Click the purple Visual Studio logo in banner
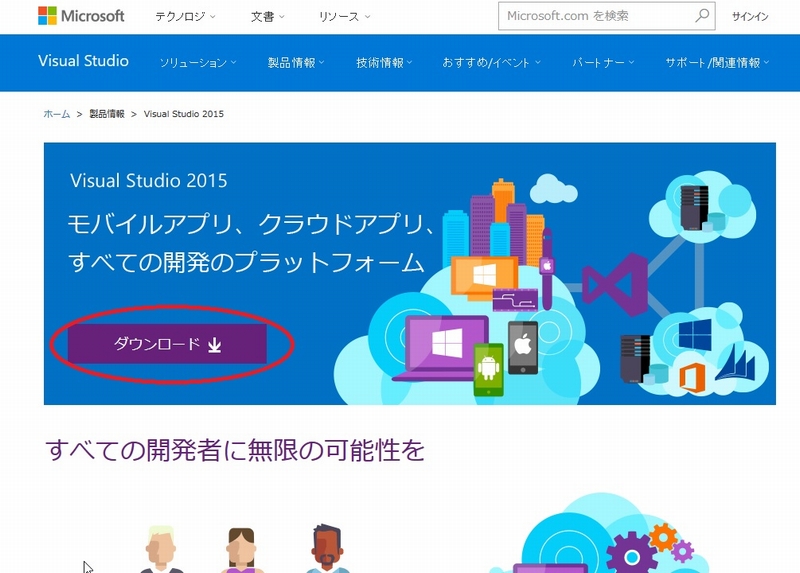 tap(615, 284)
